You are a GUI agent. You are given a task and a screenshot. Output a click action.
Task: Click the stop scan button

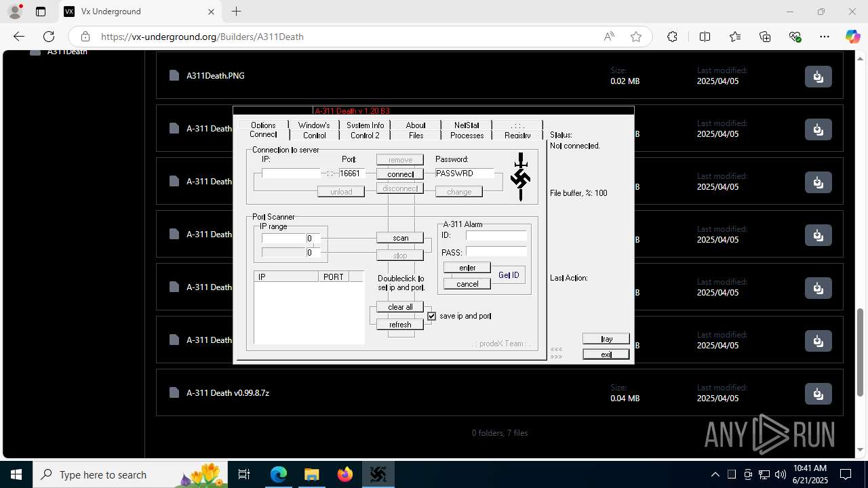pyautogui.click(x=400, y=256)
